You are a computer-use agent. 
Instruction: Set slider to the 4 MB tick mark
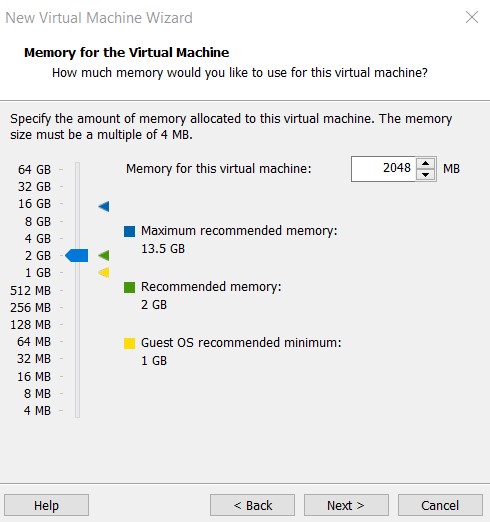coord(77,410)
